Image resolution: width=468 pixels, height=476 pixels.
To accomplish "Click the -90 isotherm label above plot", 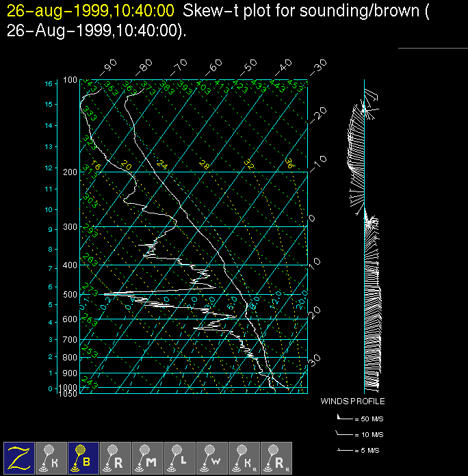I will 108,67.
